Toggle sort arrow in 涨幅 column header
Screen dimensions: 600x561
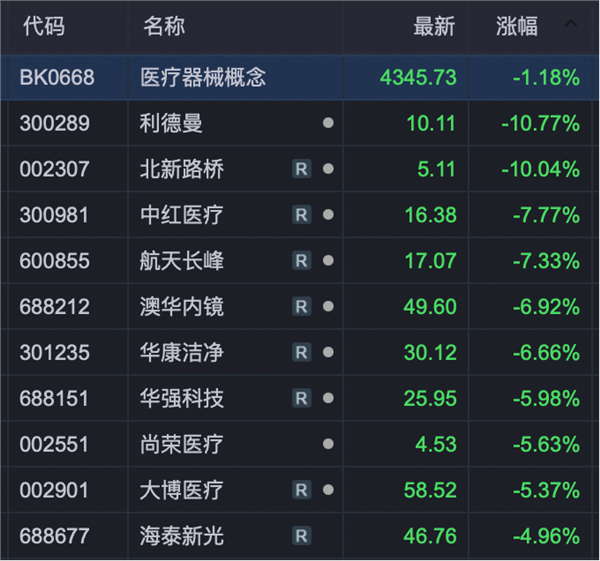click(571, 24)
